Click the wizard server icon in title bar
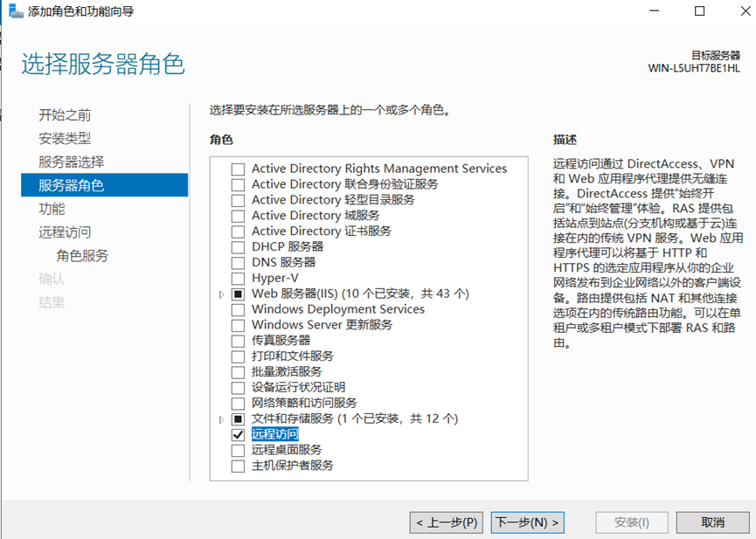Screen dimensions: 756x539 click(16, 11)
